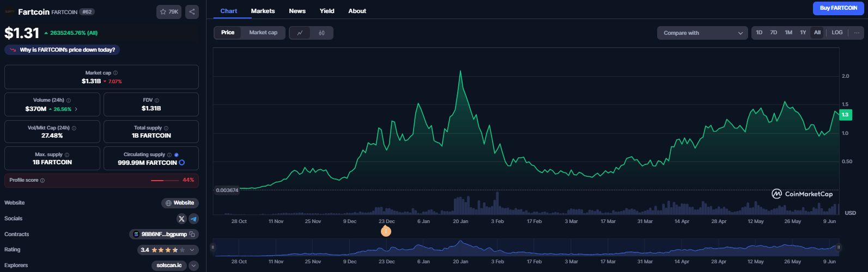Image resolution: width=868 pixels, height=272 pixels.
Task: Expand the Explorers list chevron
Action: (x=194, y=265)
